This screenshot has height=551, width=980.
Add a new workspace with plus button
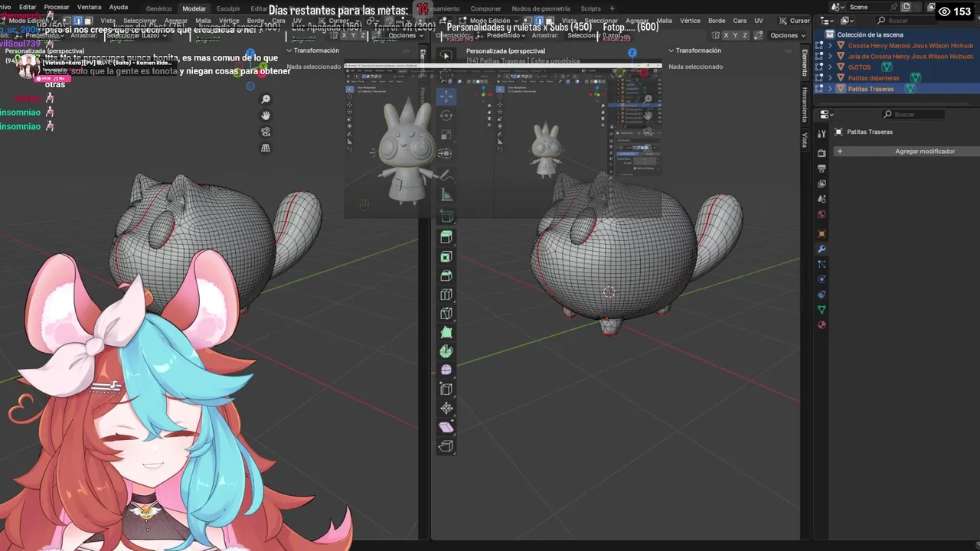612,8
